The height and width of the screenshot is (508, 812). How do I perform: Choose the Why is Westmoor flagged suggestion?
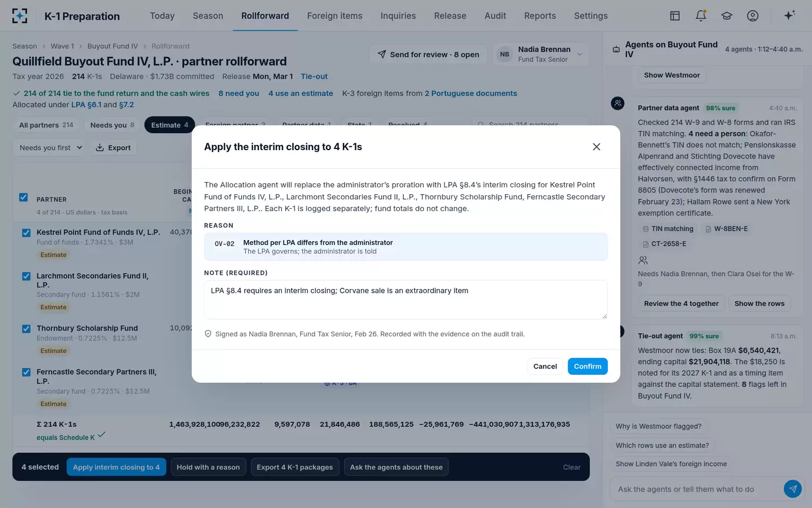659,426
